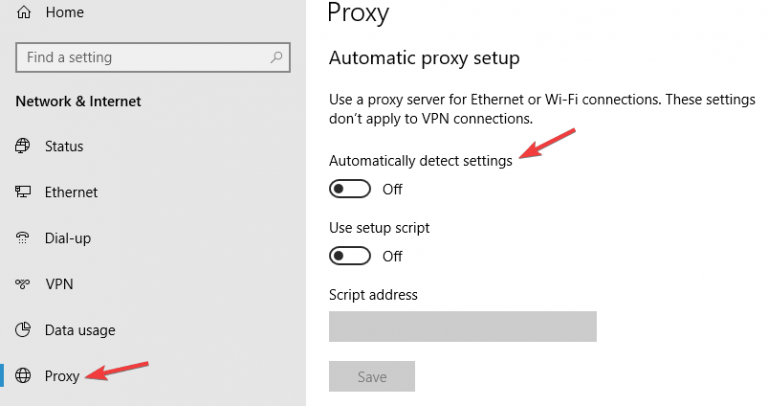Viewport: 768px width, 406px height.
Task: Open the Status settings page
Action: [64, 146]
